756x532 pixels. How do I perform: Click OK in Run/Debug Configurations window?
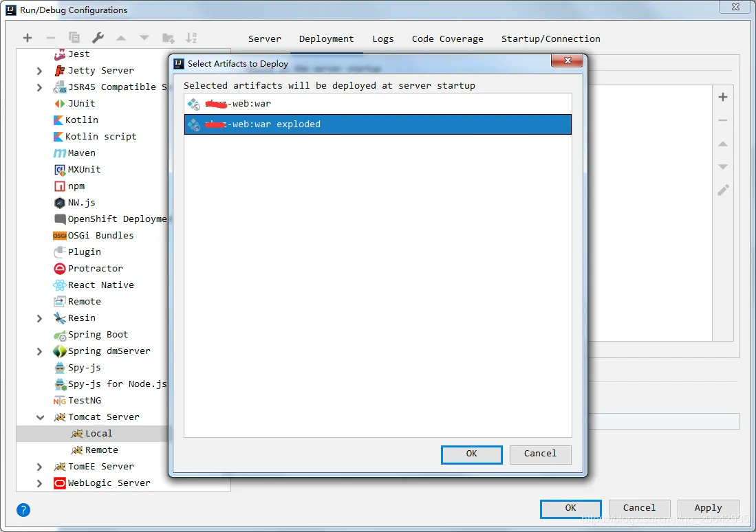[x=570, y=508]
